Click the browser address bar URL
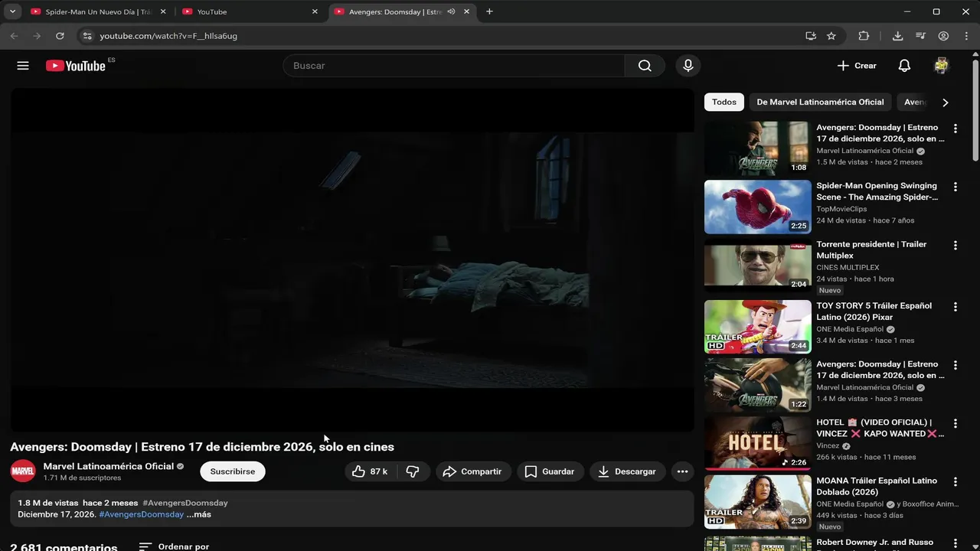The width and height of the screenshot is (980, 551). click(x=168, y=36)
